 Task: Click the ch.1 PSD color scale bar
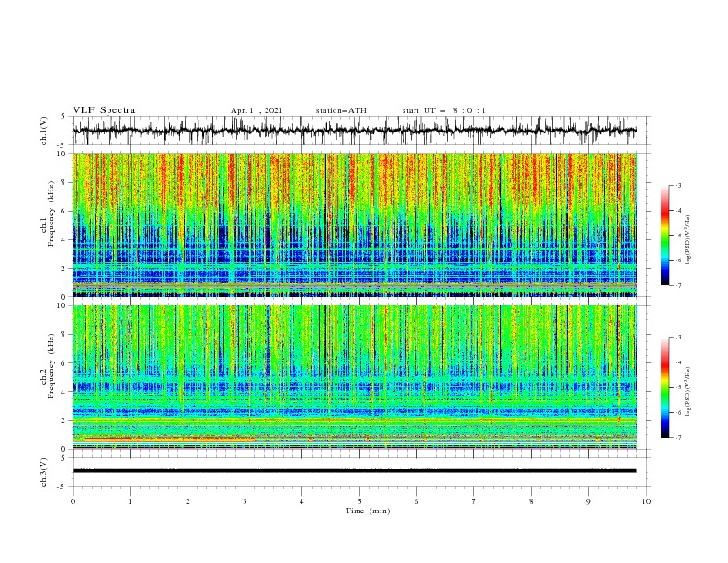pyautogui.click(x=665, y=236)
